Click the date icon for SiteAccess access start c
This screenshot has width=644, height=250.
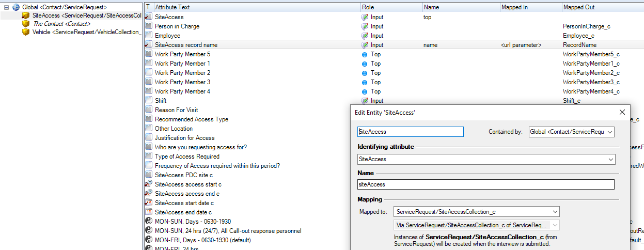(x=149, y=184)
